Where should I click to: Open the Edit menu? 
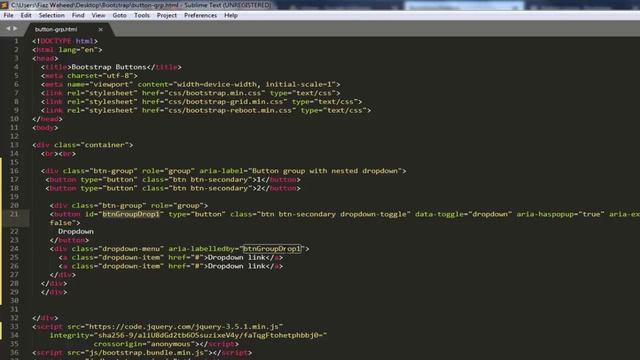pyautogui.click(x=26, y=16)
